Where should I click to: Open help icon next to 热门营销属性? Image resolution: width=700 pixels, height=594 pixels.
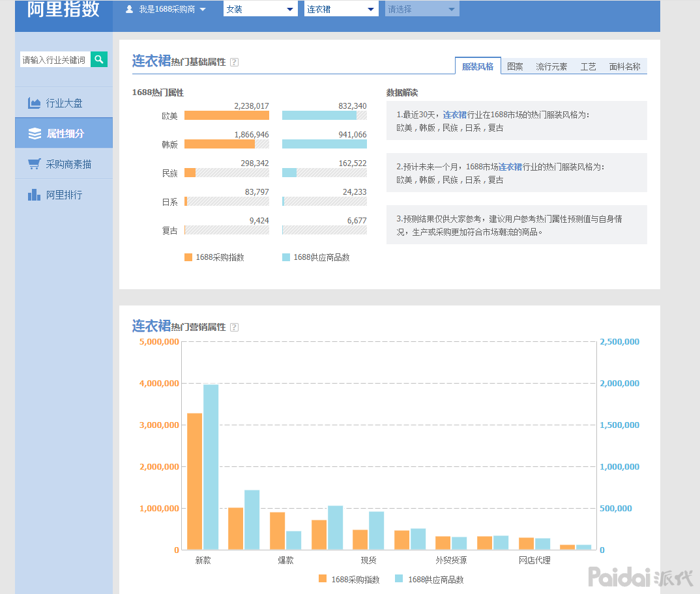[235, 328]
